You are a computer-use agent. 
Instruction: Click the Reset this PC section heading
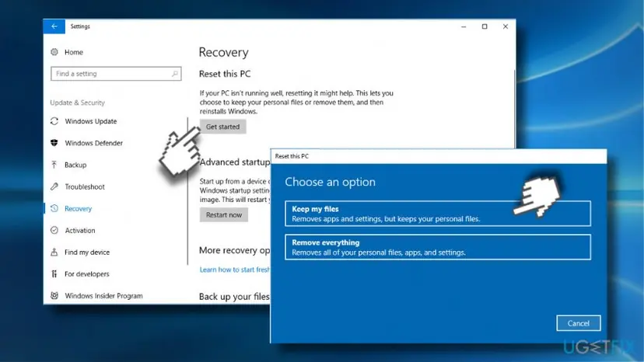click(225, 74)
